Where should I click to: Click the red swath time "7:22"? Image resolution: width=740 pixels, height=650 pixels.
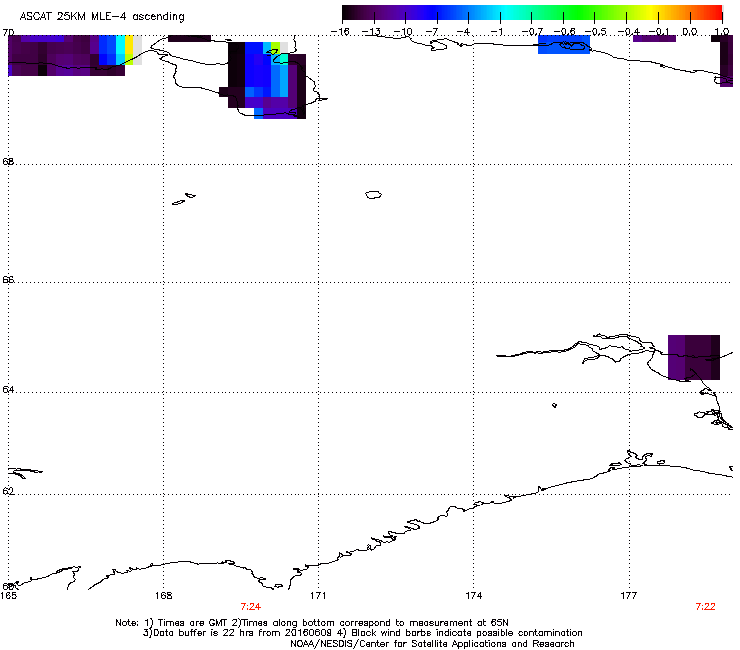[706, 607]
